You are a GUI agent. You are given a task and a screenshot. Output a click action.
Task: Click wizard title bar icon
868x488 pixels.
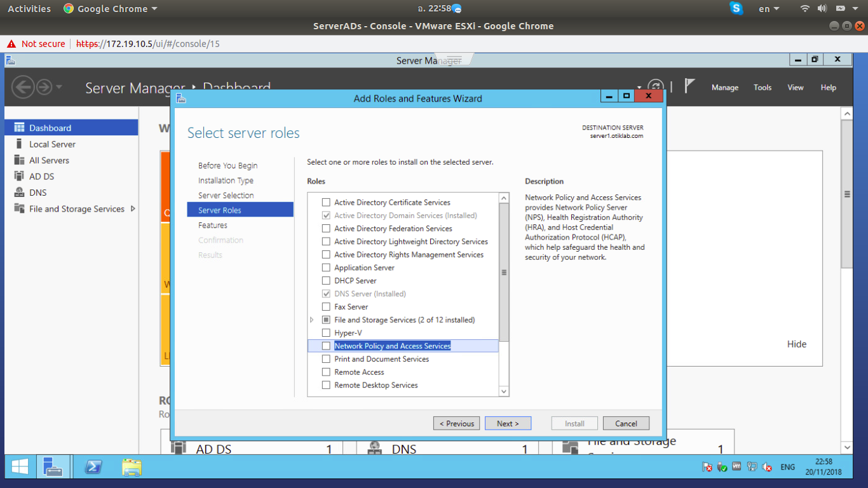click(x=181, y=98)
